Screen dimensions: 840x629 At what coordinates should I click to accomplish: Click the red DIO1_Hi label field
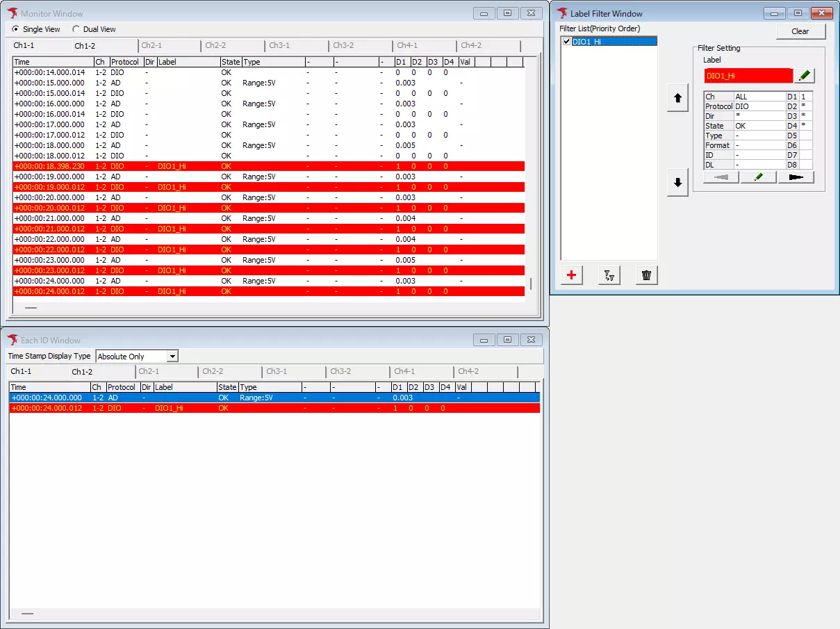point(748,75)
